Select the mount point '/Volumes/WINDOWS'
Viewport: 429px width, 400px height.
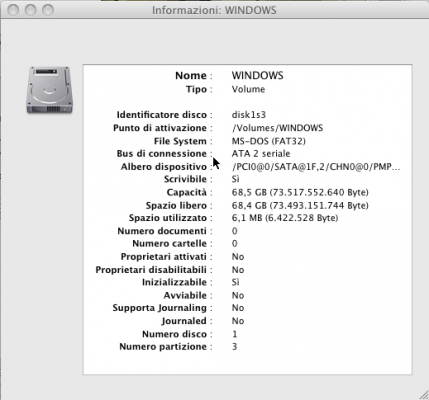(277, 128)
